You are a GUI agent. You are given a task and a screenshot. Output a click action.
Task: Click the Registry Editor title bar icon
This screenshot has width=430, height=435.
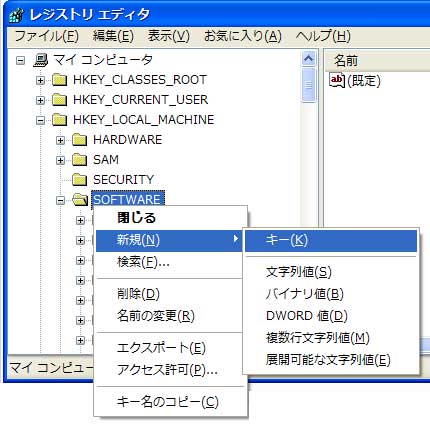click(17, 15)
